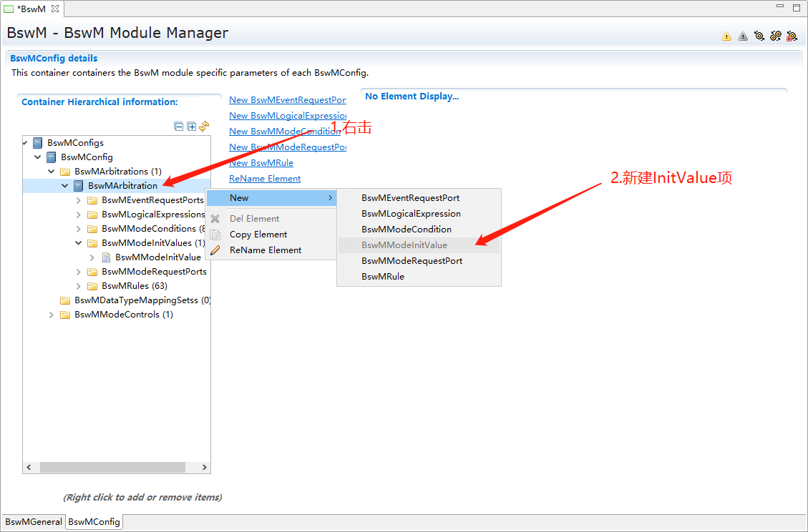Click the gear icon with red grid
The height and width of the screenshot is (532, 808).
pyautogui.click(x=792, y=36)
